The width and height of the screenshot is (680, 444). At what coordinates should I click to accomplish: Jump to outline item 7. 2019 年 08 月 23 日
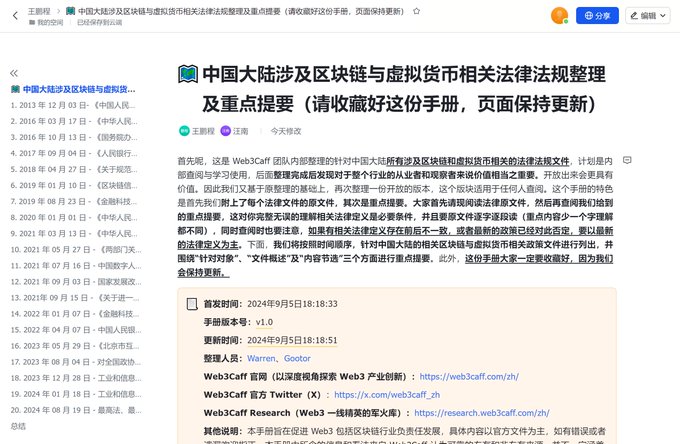(74, 202)
